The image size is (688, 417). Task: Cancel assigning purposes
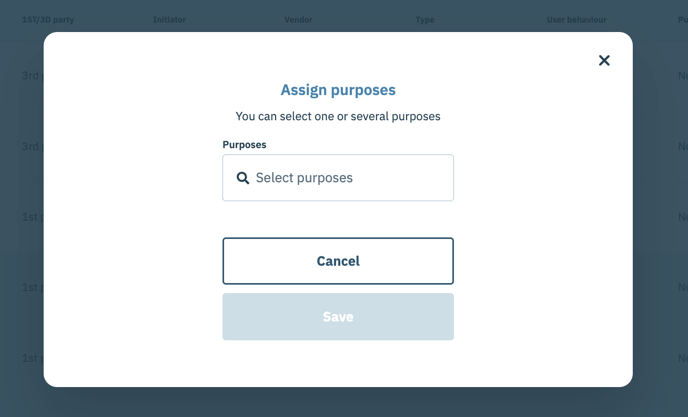(338, 261)
